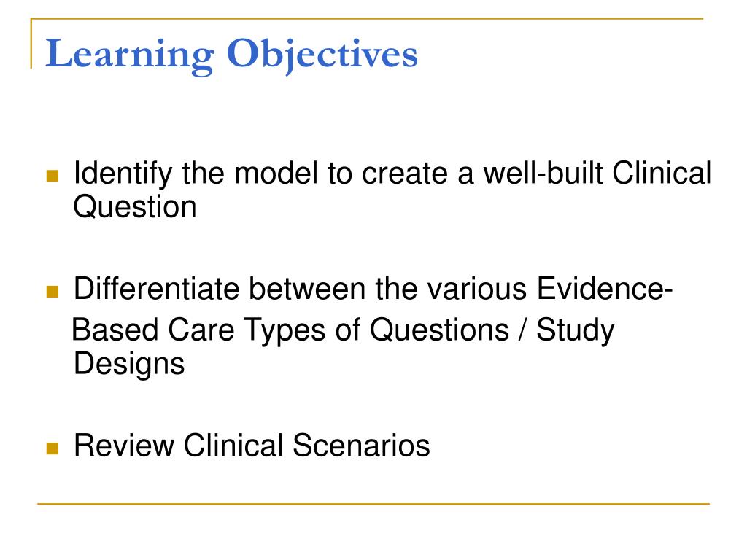
Task: Click the gold bullet beside 'Identify the model'
Action: coord(53,176)
